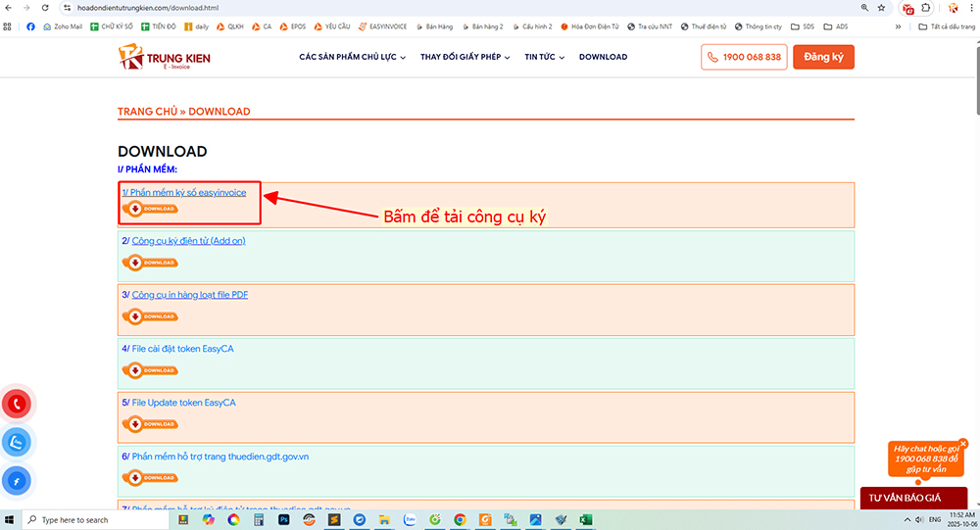Screen dimensions: 980x530
Task: Open the floating Messenger chat icon
Action: [x=17, y=481]
